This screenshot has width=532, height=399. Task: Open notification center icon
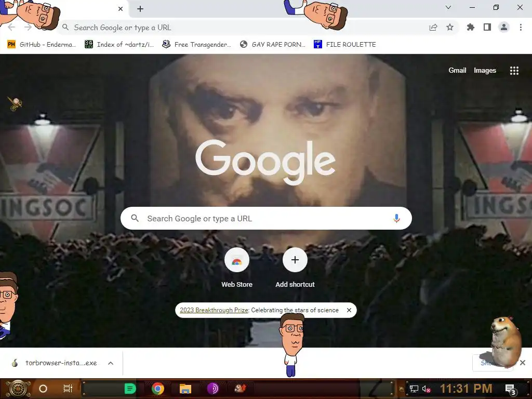(x=511, y=389)
